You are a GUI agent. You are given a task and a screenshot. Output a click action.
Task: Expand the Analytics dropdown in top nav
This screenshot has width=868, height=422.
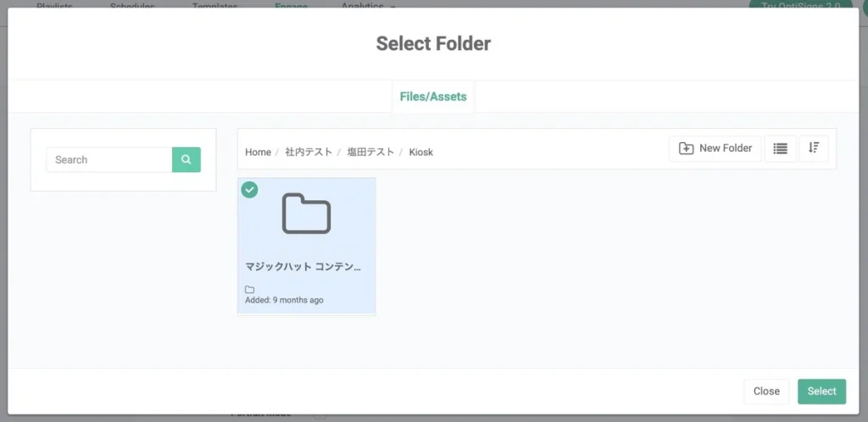(369, 6)
